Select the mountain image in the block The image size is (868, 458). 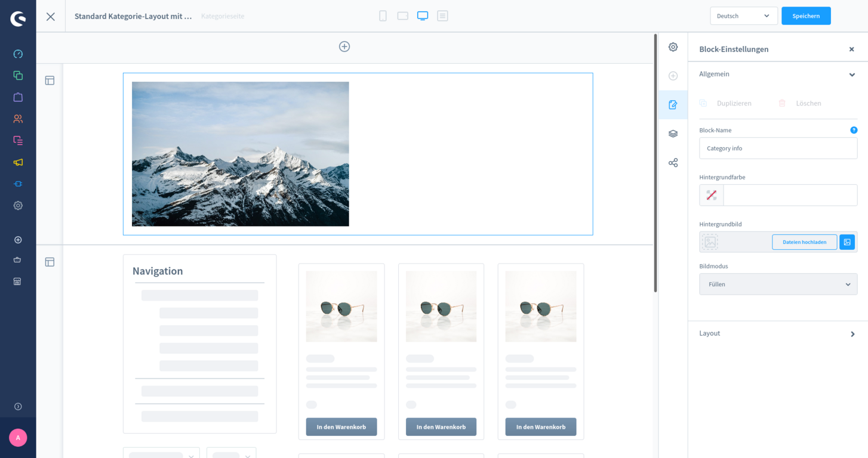241,154
